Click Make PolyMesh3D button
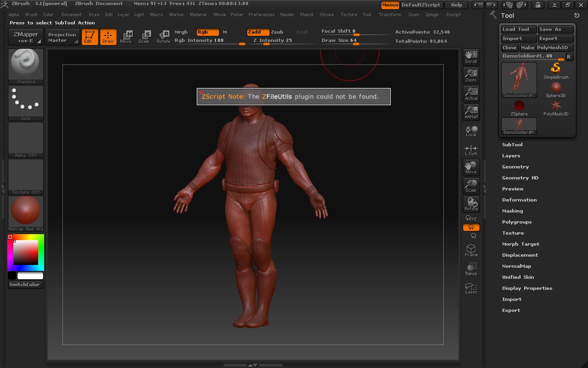Image resolution: width=588 pixels, height=368 pixels. [x=546, y=48]
